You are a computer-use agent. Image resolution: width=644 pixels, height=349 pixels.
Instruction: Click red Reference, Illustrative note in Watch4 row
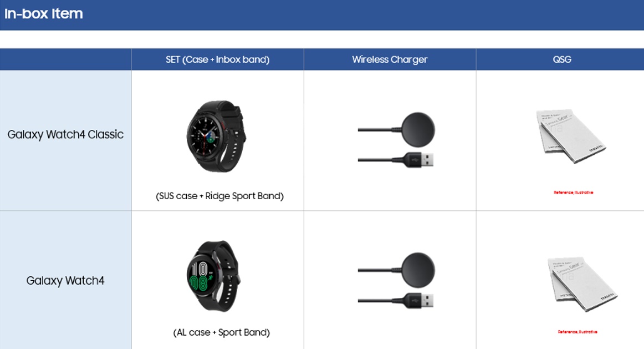click(x=577, y=332)
